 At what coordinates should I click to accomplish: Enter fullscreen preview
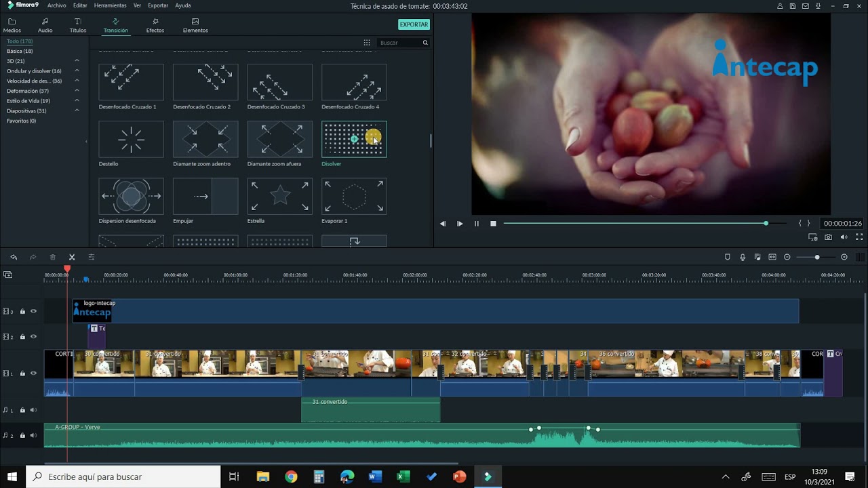click(859, 237)
